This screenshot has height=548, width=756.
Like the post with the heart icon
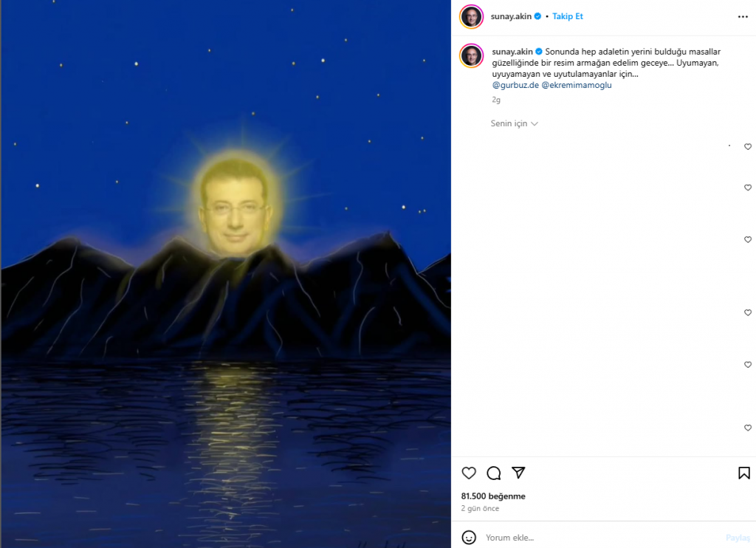tap(469, 473)
